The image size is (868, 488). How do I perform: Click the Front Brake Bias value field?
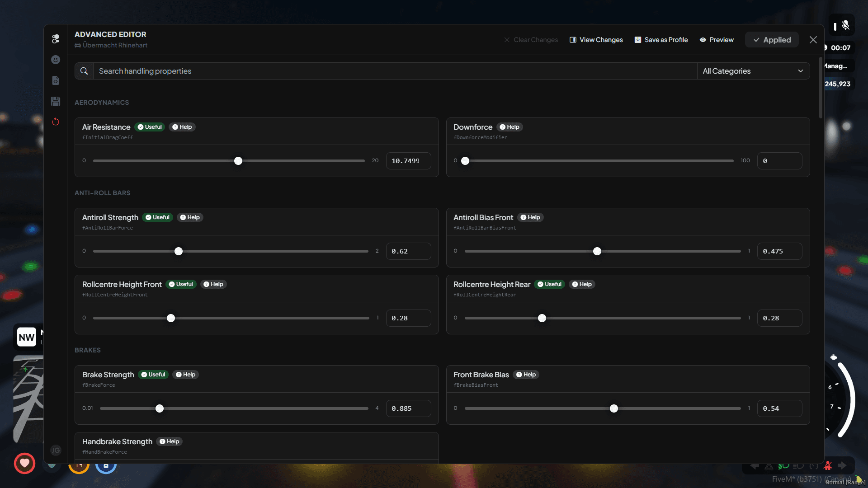[779, 408]
